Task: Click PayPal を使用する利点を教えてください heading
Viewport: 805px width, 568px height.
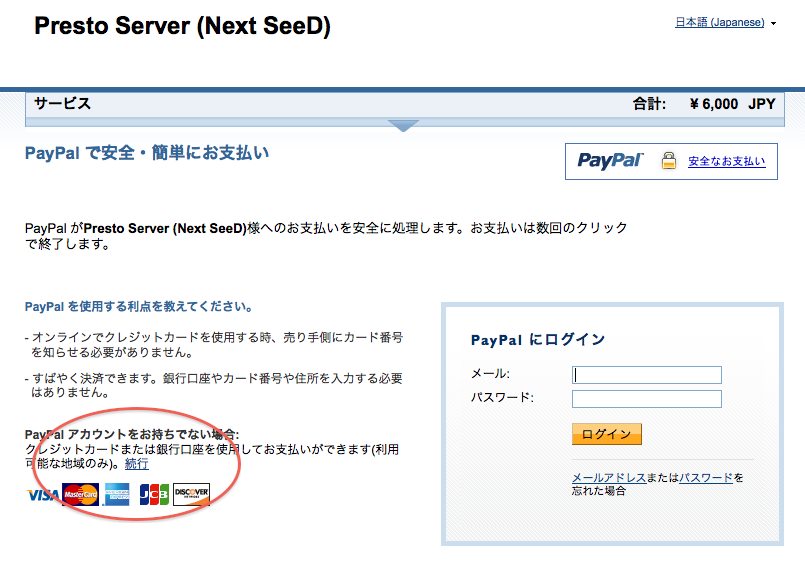Action: [x=139, y=307]
